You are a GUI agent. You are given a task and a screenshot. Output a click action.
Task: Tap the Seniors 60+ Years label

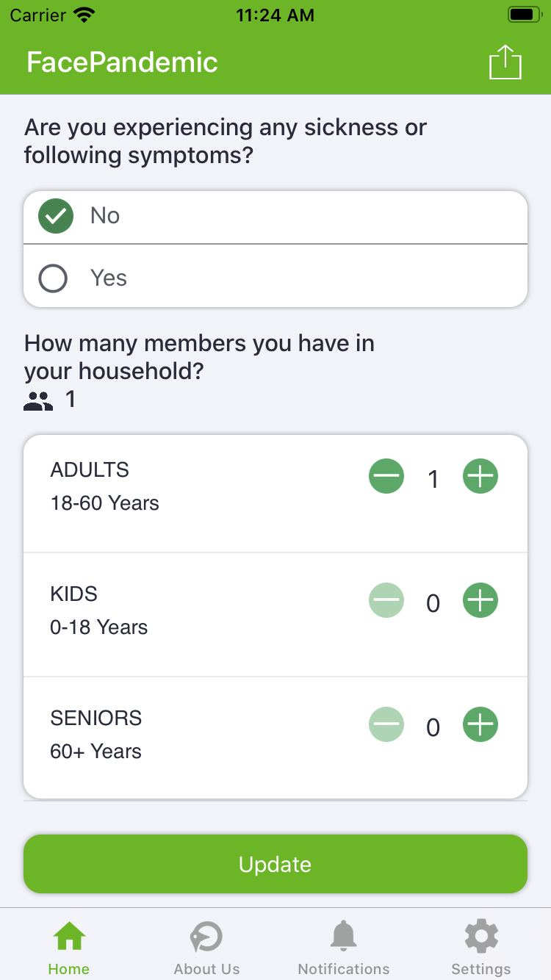click(96, 735)
